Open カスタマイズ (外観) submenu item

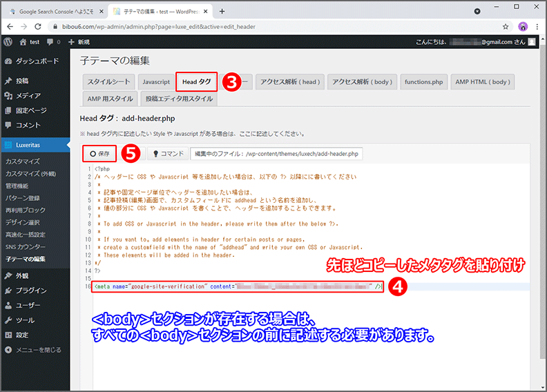coord(30,173)
